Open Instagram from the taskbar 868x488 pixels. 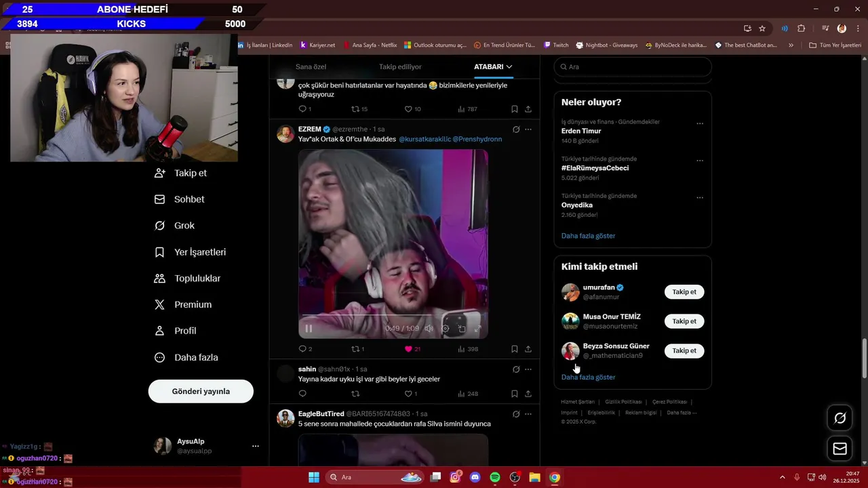tap(456, 477)
